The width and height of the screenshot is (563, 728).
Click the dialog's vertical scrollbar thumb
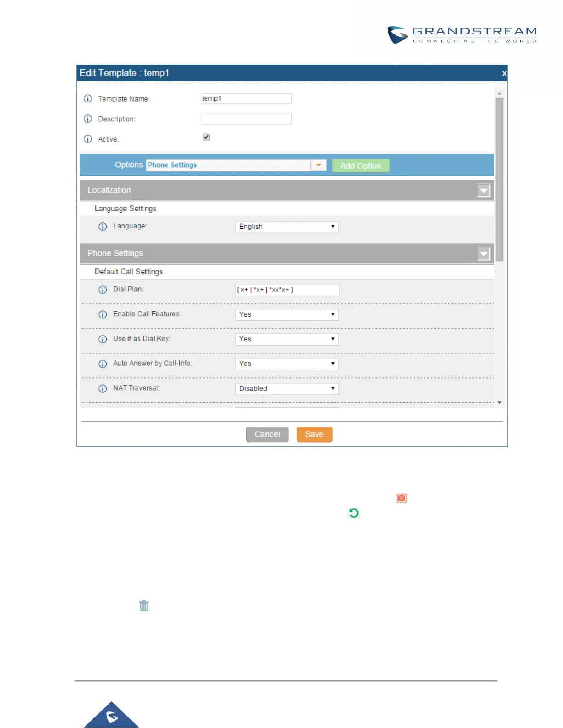500,179
